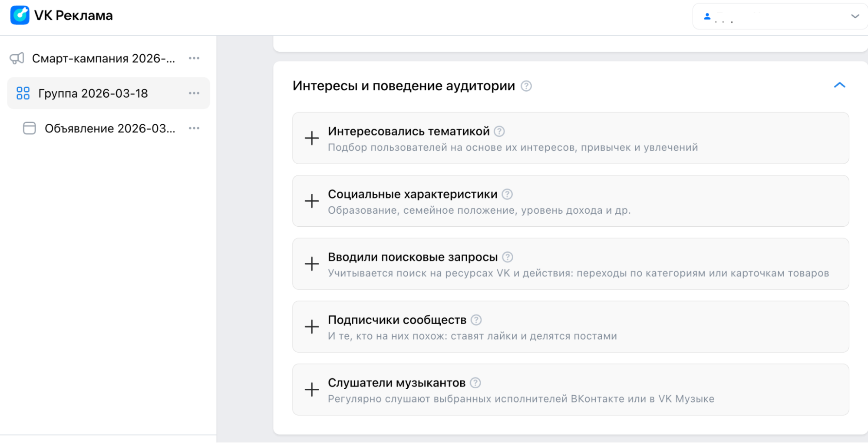Select Группа 2026-03-18 in the sidebar
This screenshot has height=443, width=868.
(x=93, y=93)
